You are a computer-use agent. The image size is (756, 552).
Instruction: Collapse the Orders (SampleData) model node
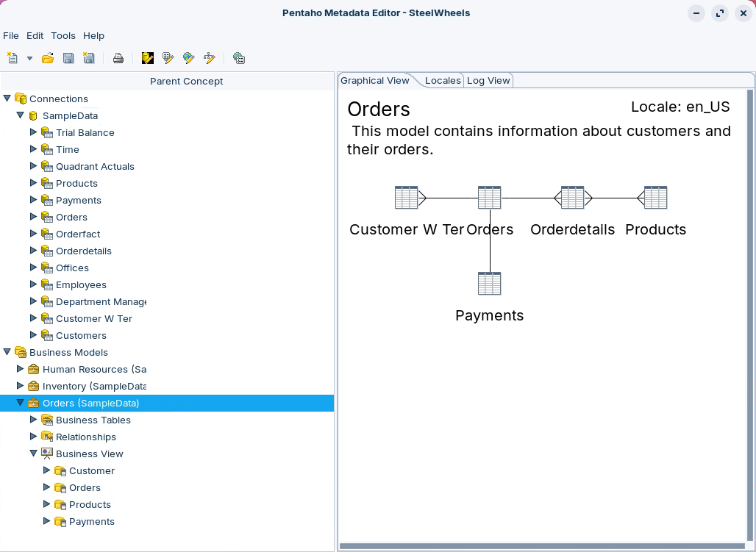[21, 403]
